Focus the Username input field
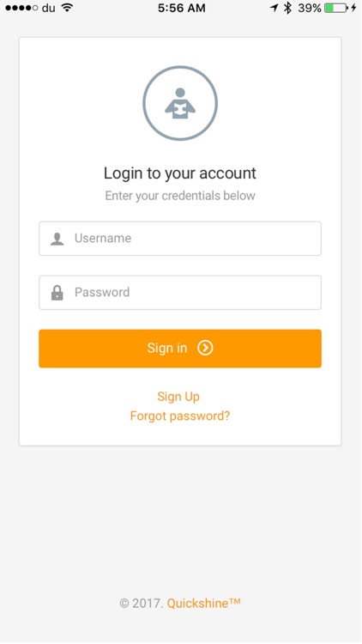 point(180,239)
